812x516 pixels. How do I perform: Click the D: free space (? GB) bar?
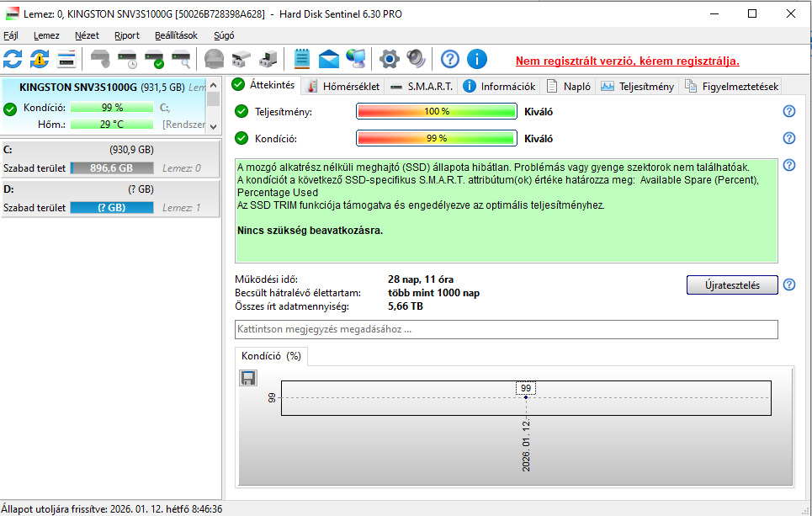point(112,208)
